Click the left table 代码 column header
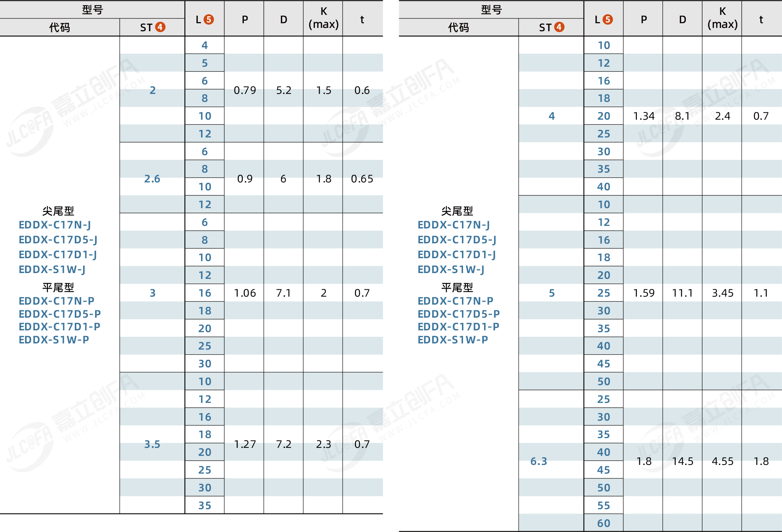Viewport: 782px width, 532px height. pos(60,28)
